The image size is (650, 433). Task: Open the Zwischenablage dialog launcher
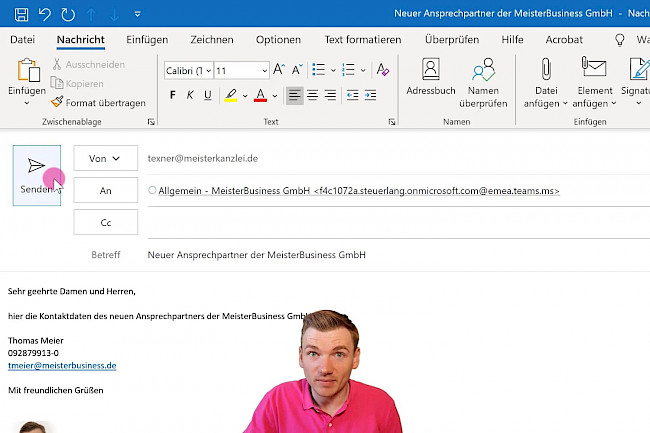coord(151,122)
